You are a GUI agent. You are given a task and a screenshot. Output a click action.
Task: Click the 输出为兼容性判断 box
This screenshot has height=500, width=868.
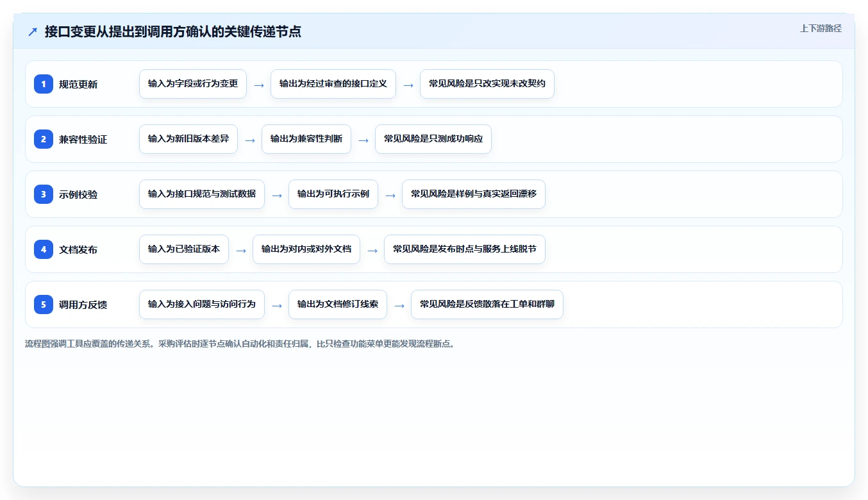click(306, 139)
